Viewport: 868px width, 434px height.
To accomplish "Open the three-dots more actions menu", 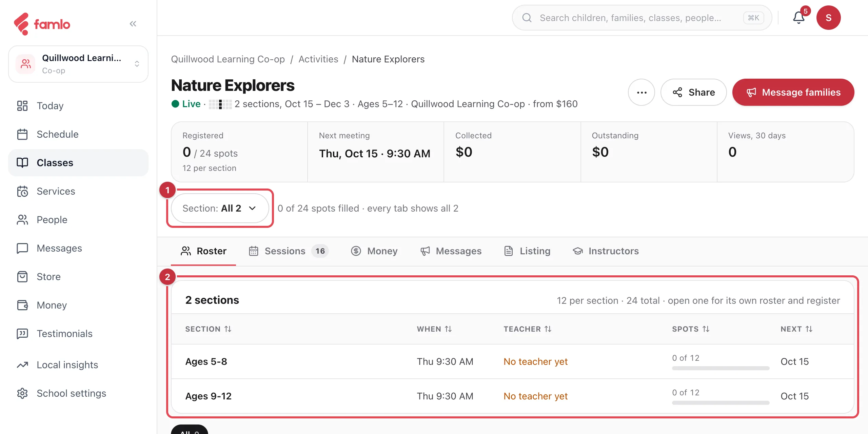I will pyautogui.click(x=642, y=92).
